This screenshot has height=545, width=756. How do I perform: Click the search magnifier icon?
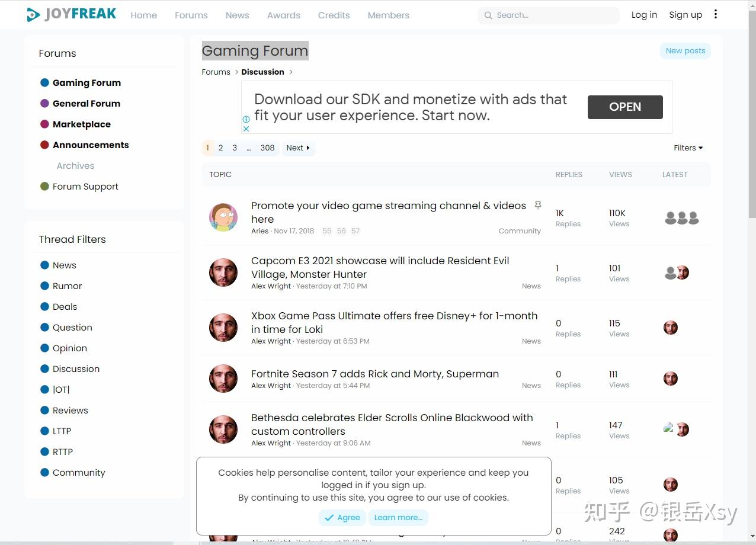[x=488, y=15]
